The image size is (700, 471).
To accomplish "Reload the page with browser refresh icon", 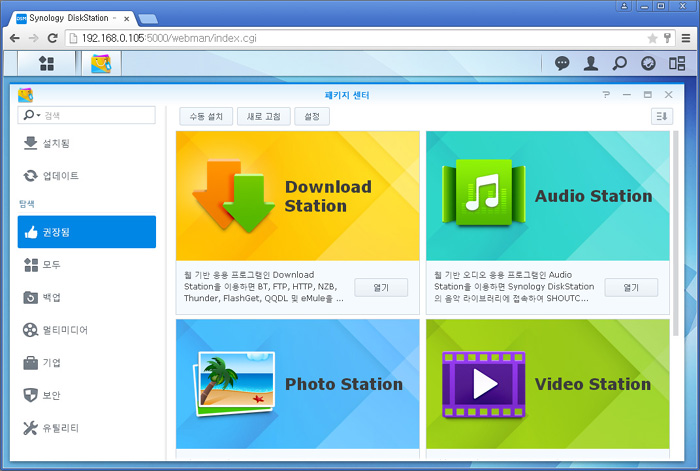I will pos(53,38).
